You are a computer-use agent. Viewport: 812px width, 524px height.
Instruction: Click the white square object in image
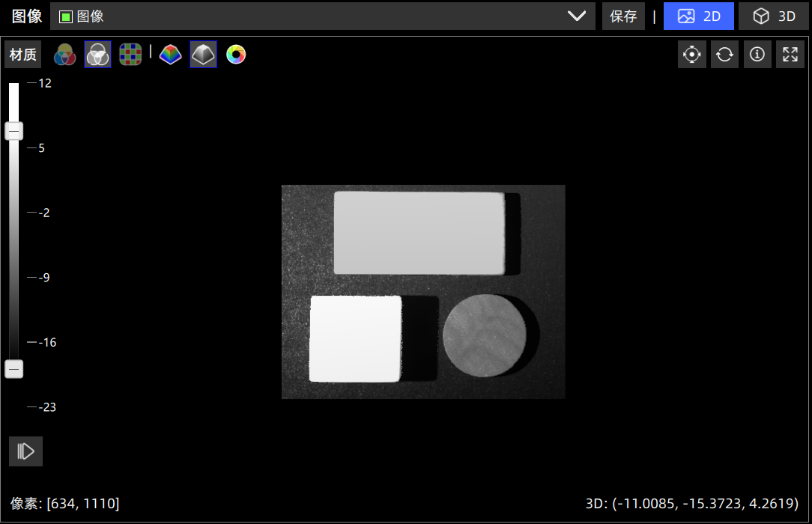tap(355, 339)
